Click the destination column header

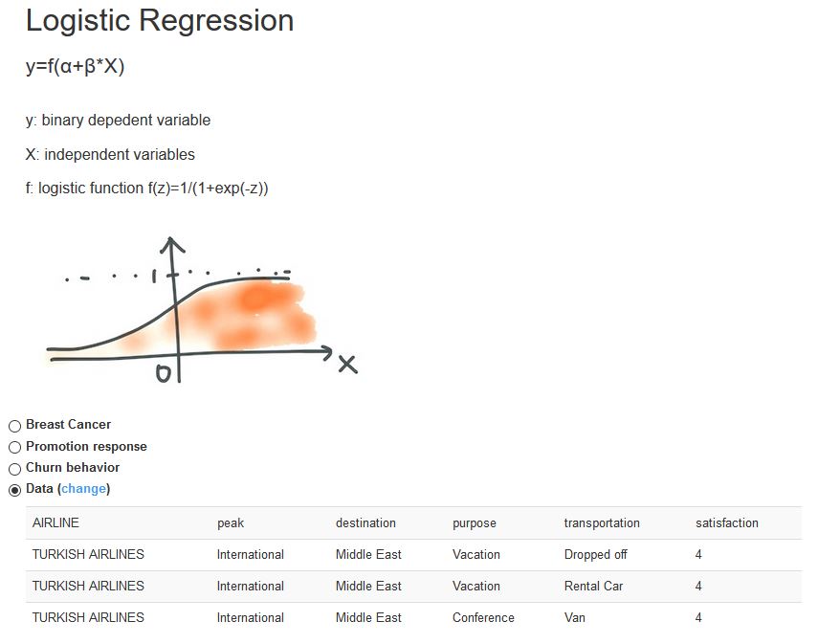pyautogui.click(x=365, y=522)
